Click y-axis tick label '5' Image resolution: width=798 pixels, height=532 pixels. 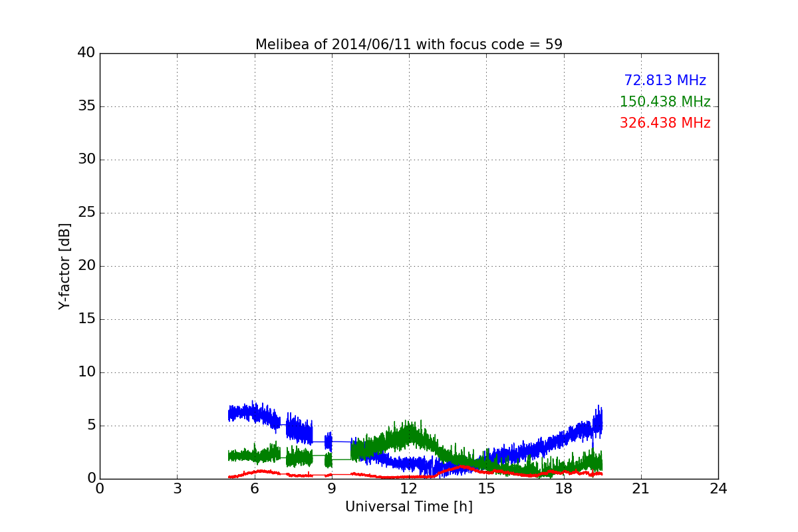[x=90, y=426]
